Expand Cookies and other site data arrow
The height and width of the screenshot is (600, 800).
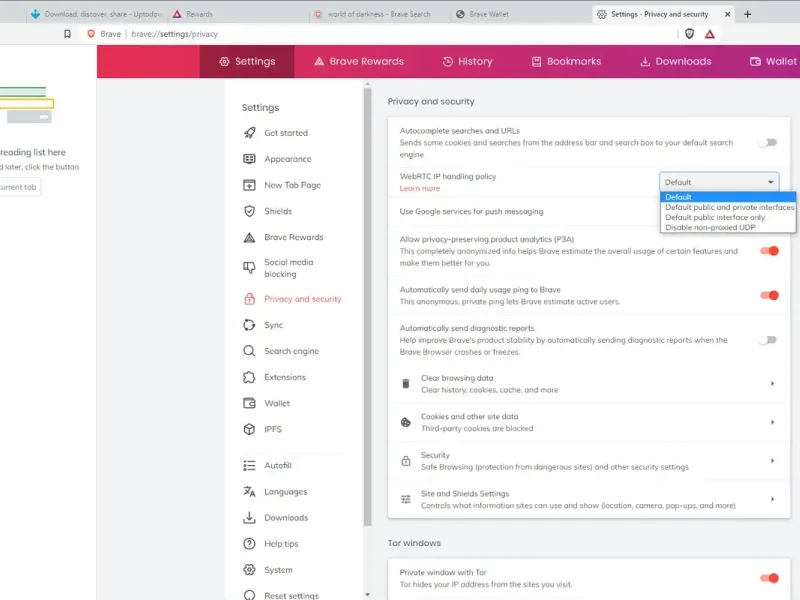pos(772,422)
